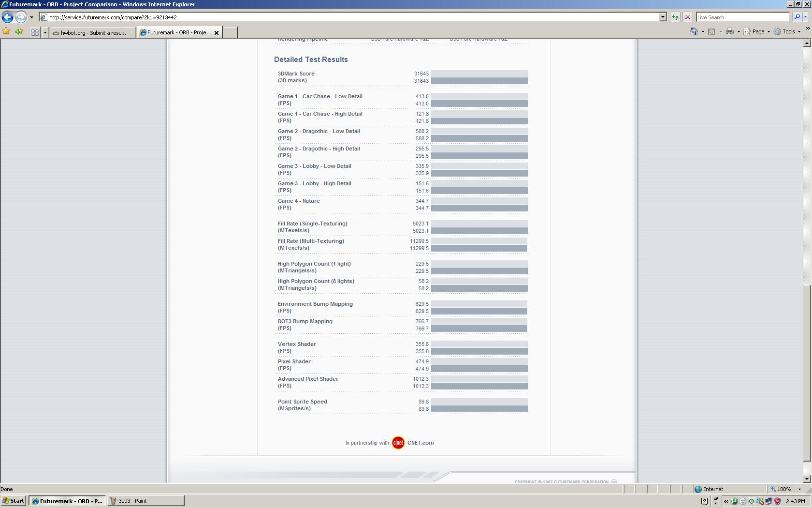
Task: Click the uTorrent tray icon
Action: (x=734, y=501)
